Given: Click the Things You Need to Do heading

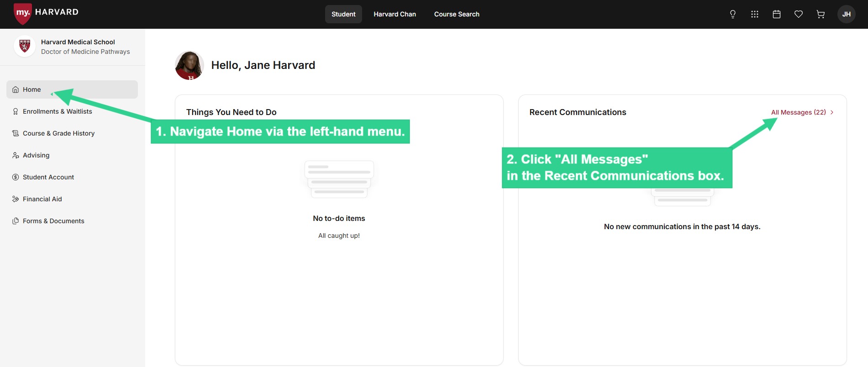Looking at the screenshot, I should [231, 112].
